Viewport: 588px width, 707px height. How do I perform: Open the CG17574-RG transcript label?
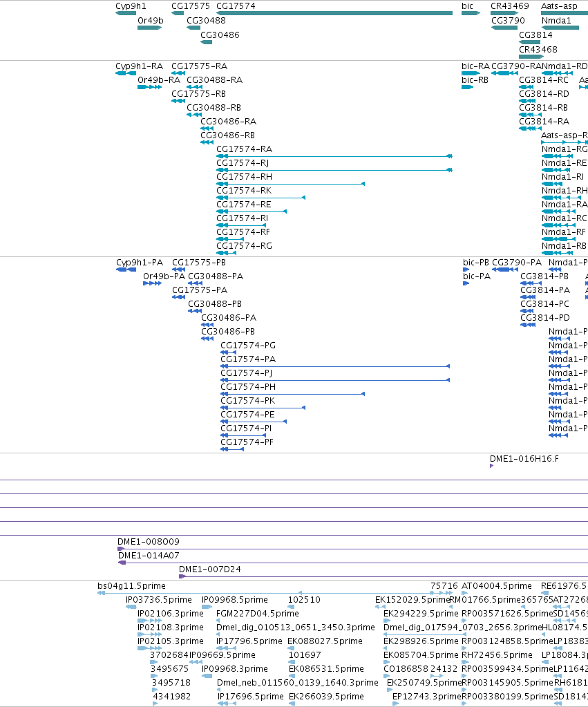pos(245,246)
